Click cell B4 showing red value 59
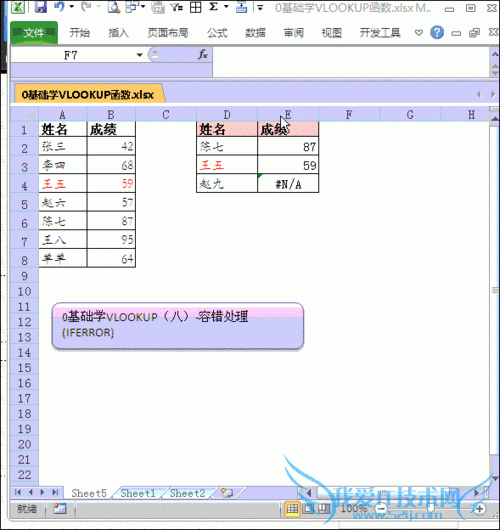The width and height of the screenshot is (500, 530). pos(111,184)
